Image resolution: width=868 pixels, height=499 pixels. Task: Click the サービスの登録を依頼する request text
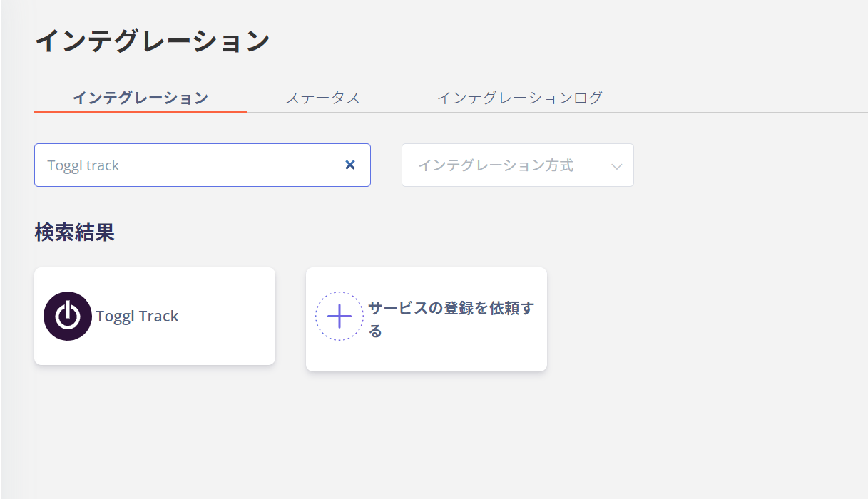click(x=451, y=319)
